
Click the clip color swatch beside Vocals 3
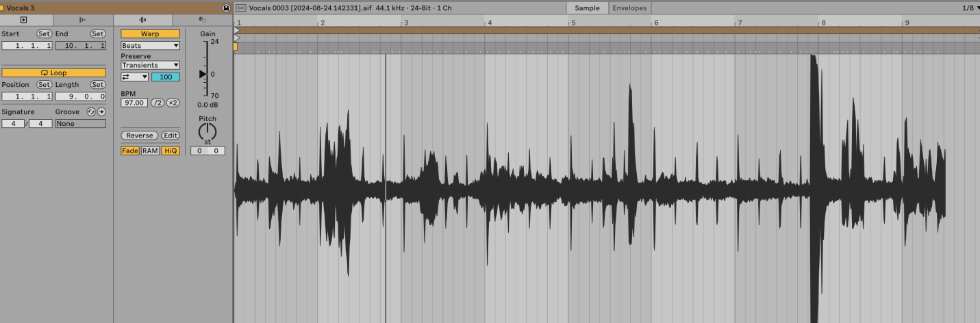pyautogui.click(x=3, y=8)
